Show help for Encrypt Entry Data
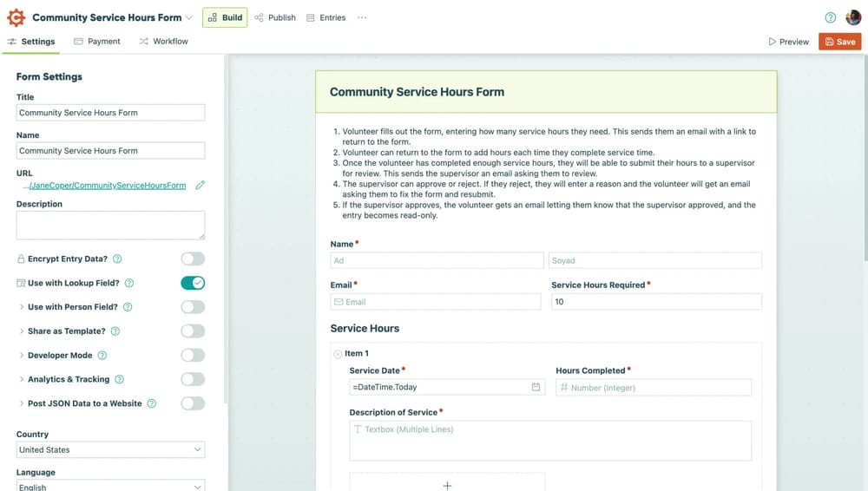This screenshot has width=868, height=491. [117, 259]
